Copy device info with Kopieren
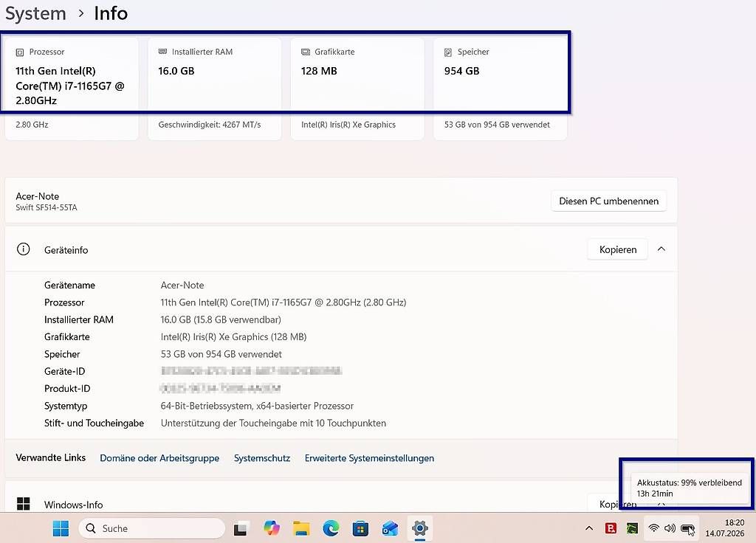756x543 pixels. tap(618, 249)
